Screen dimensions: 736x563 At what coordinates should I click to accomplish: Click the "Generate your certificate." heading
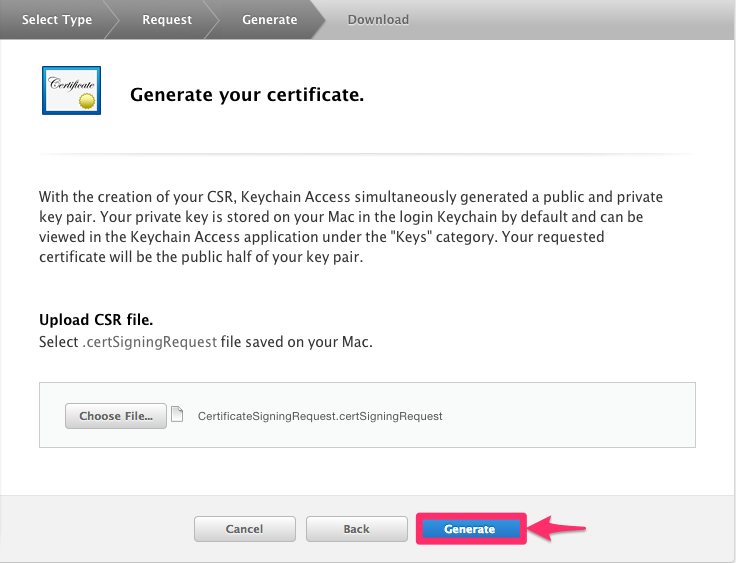[x=247, y=96]
